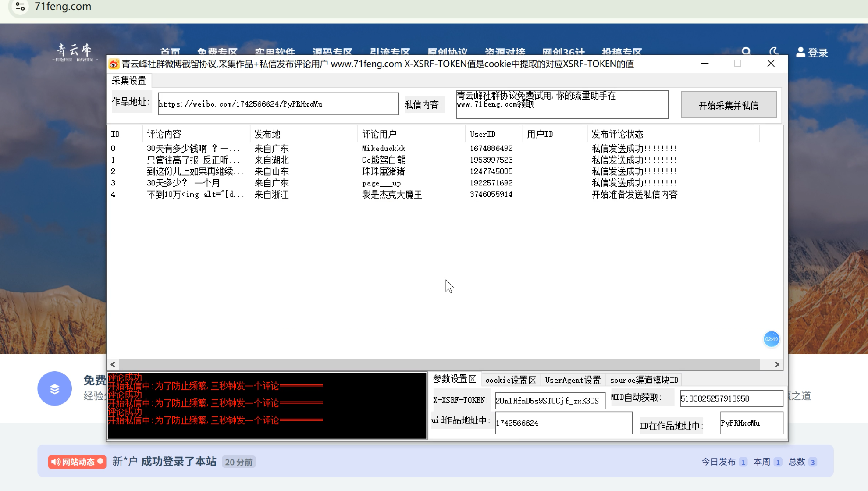The height and width of the screenshot is (491, 868).
Task: Click the 发布评论状态 column header
Action: point(673,134)
